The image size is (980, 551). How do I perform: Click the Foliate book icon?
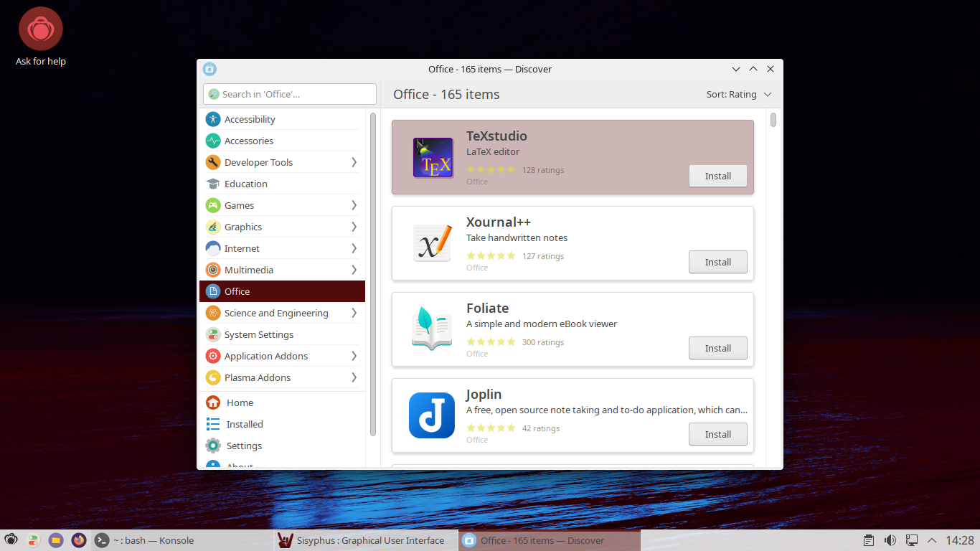coord(432,329)
